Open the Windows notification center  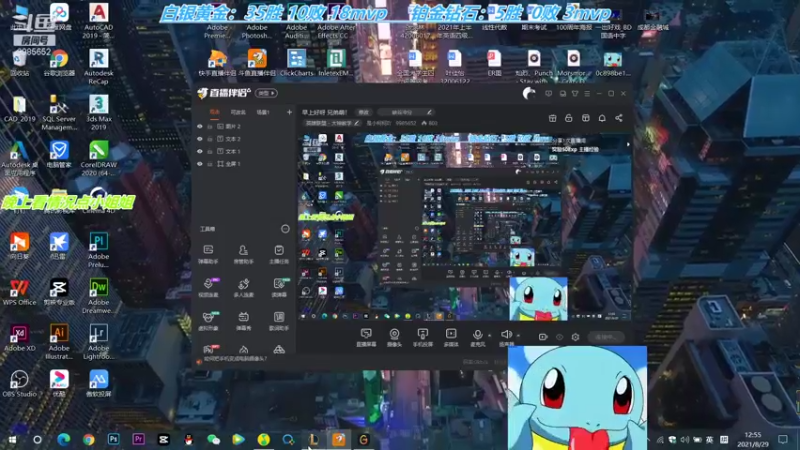(x=783, y=439)
